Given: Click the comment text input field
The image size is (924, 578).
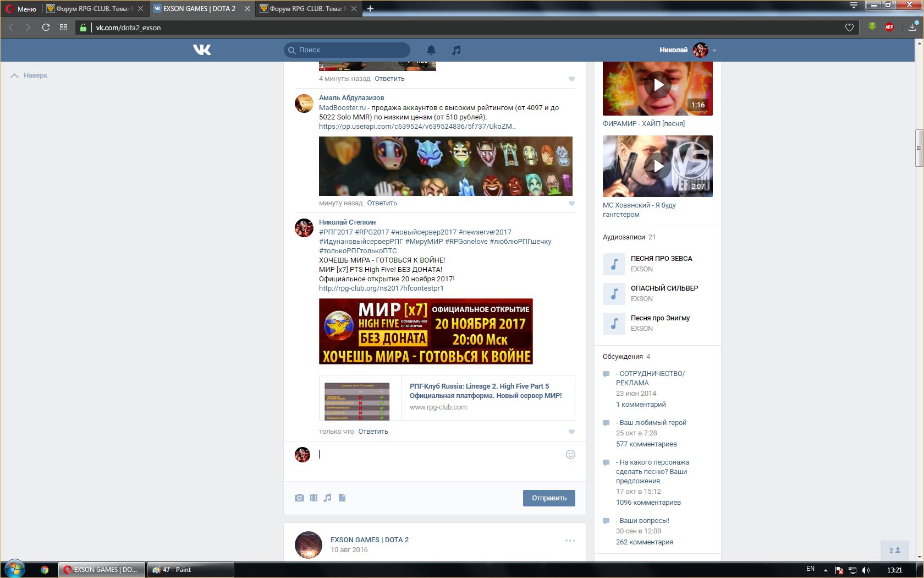Looking at the screenshot, I should click(440, 455).
